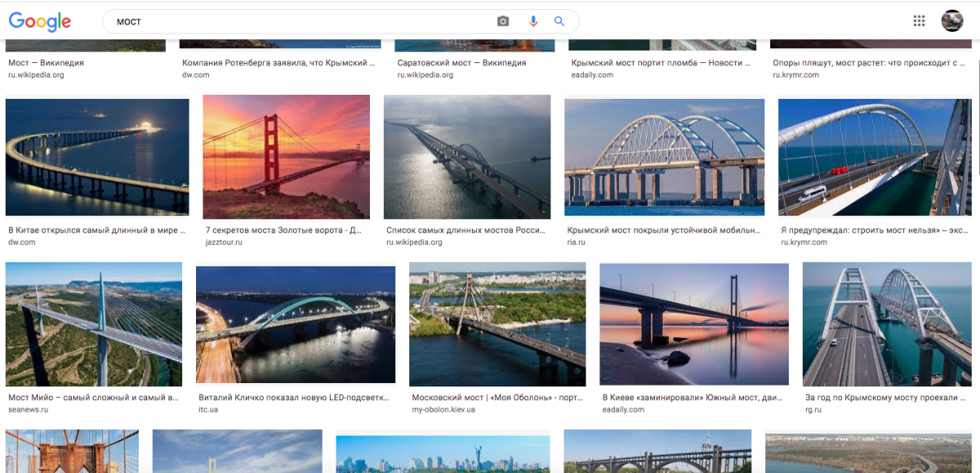Open the Kyiv South bridge sunset image
This screenshot has height=473, width=980.
693,324
